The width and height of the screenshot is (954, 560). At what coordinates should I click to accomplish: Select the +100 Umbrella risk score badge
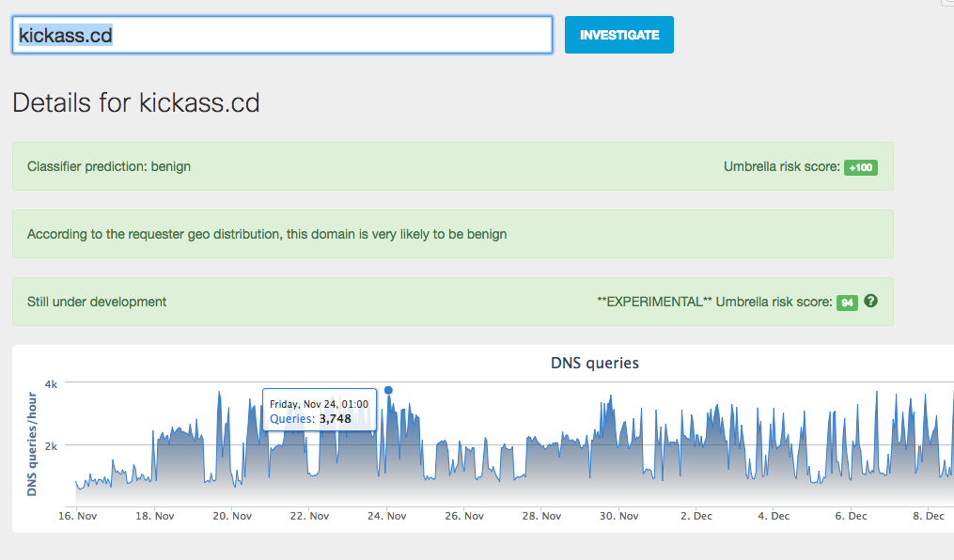click(x=860, y=167)
